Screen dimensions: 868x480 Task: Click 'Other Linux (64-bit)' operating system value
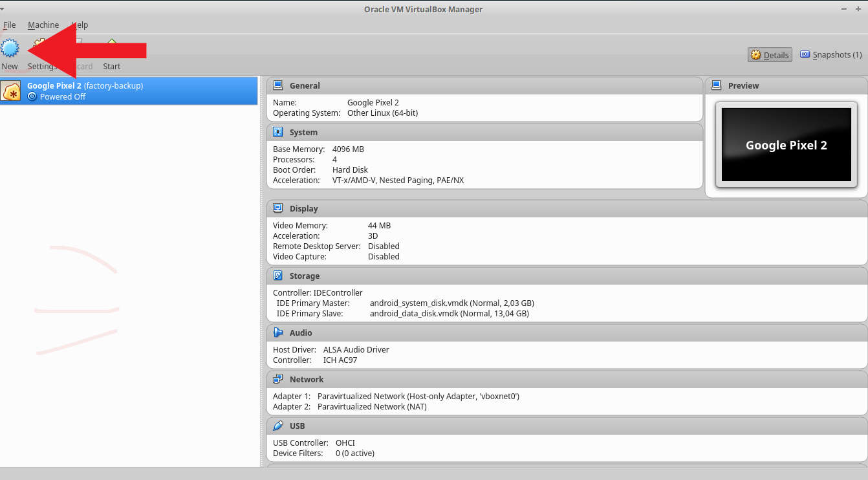382,113
